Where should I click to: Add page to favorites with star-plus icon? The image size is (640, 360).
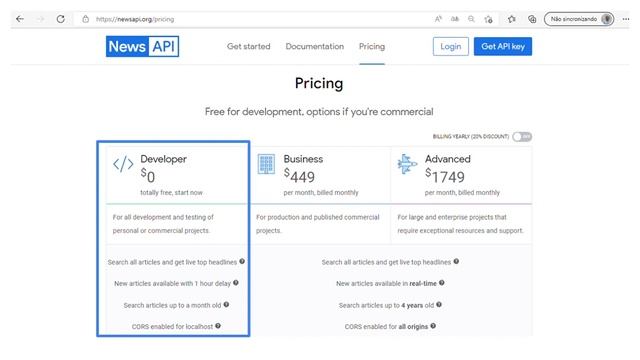[488, 19]
